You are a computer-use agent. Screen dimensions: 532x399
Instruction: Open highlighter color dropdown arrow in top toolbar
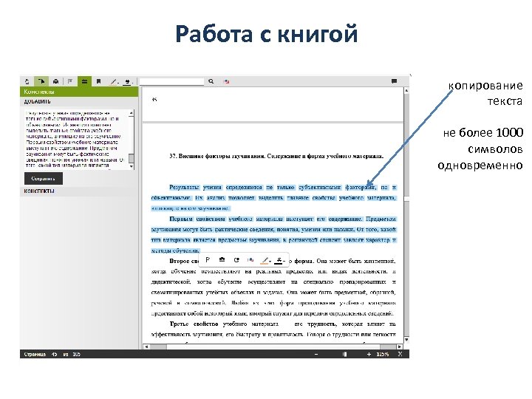click(x=117, y=83)
